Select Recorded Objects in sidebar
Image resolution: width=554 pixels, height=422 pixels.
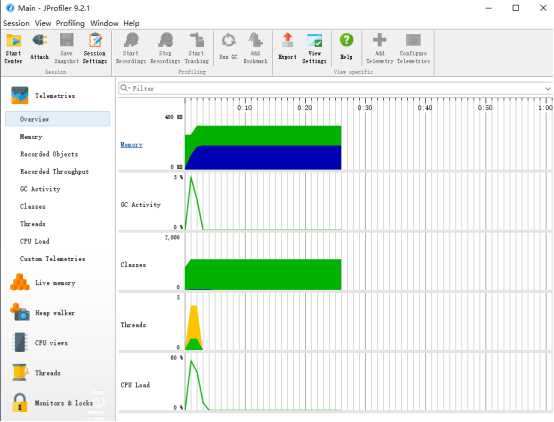tap(49, 154)
